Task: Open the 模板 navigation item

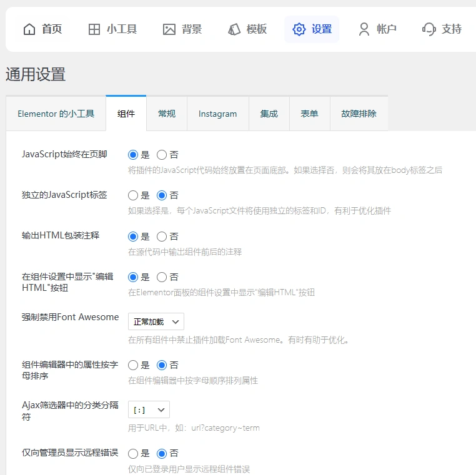Action: [x=247, y=29]
